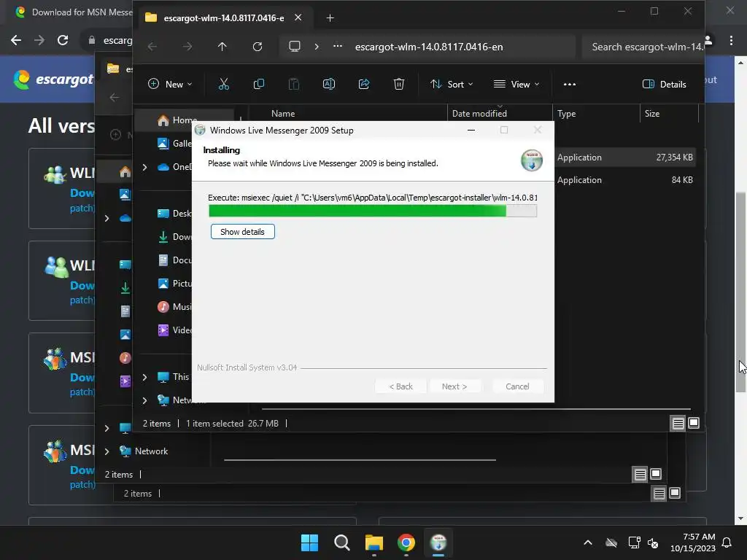Select the 27,354 KB Application file row

625,157
